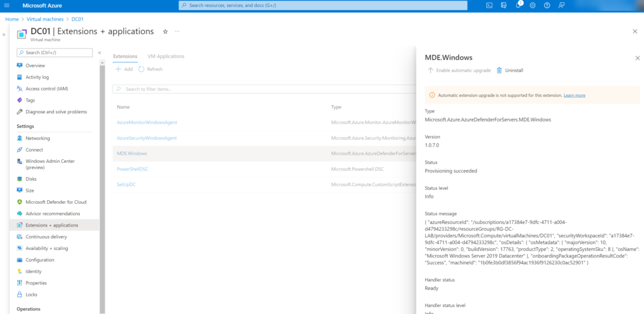Focus the global search resources box
Viewport: 644px width, 314px height.
(323, 5)
